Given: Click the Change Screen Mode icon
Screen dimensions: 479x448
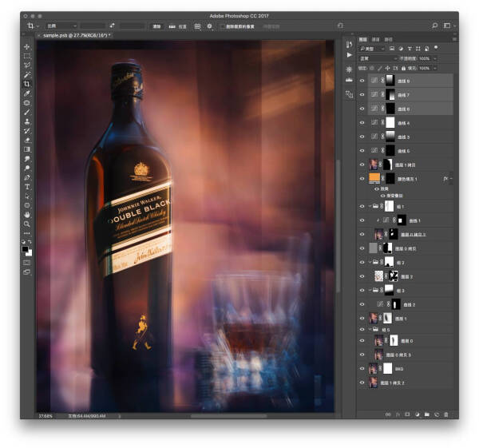Looking at the screenshot, I should pyautogui.click(x=27, y=272).
